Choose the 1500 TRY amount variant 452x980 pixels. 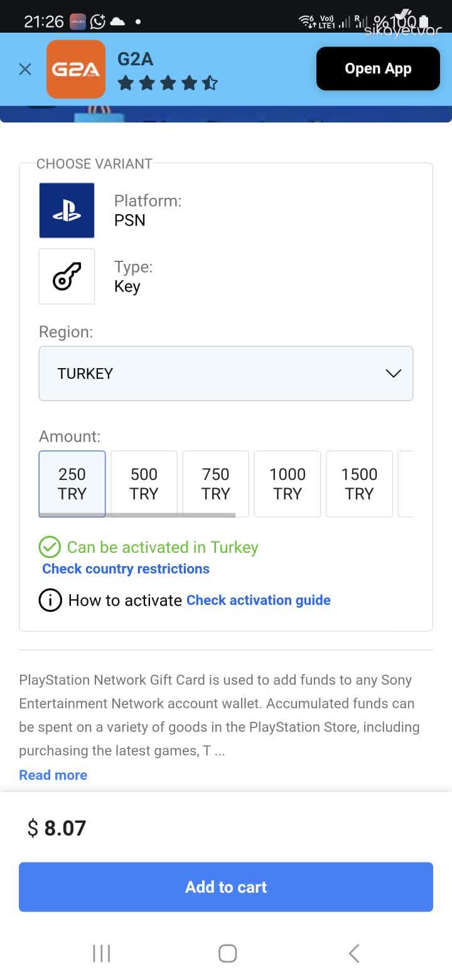point(358,484)
